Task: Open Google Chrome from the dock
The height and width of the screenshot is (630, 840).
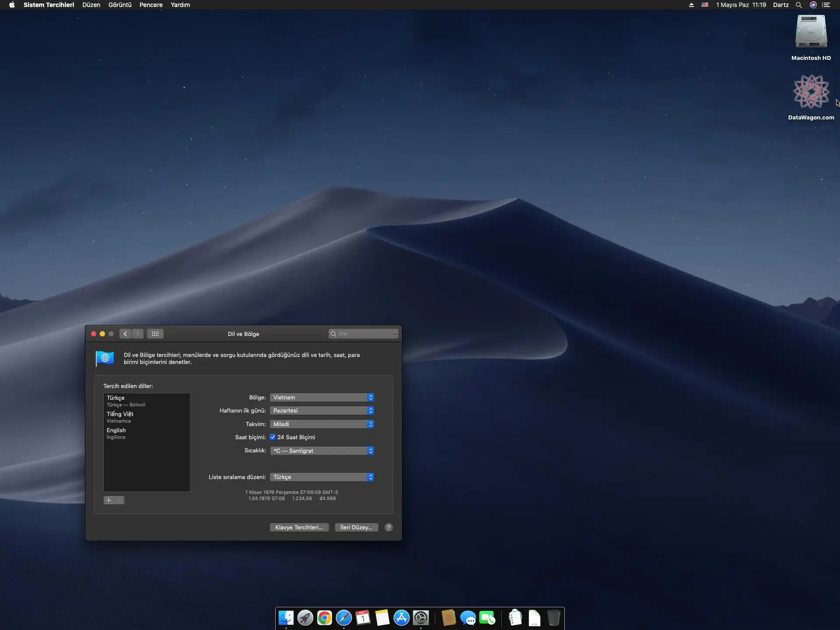Action: click(324, 618)
